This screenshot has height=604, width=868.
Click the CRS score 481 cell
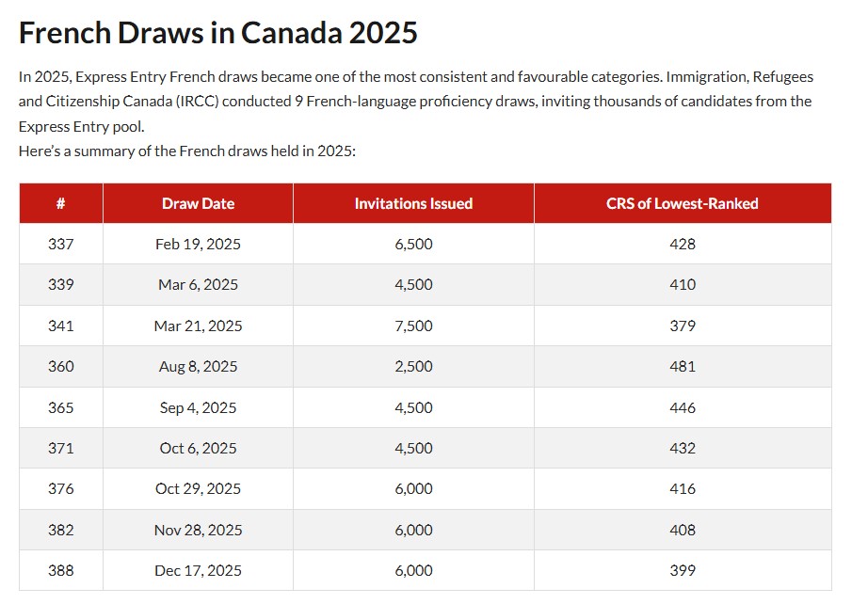683,367
